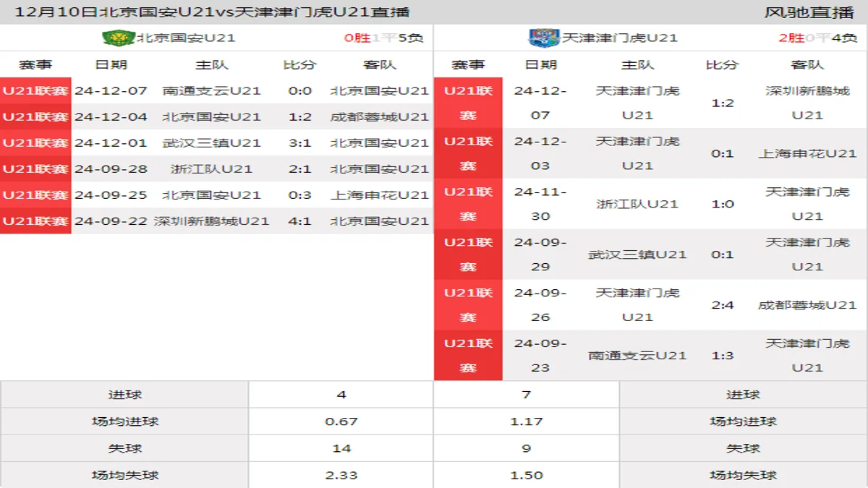Image resolution: width=868 pixels, height=488 pixels.
Task: Click the 风驰直播 site title
Action: point(809,12)
